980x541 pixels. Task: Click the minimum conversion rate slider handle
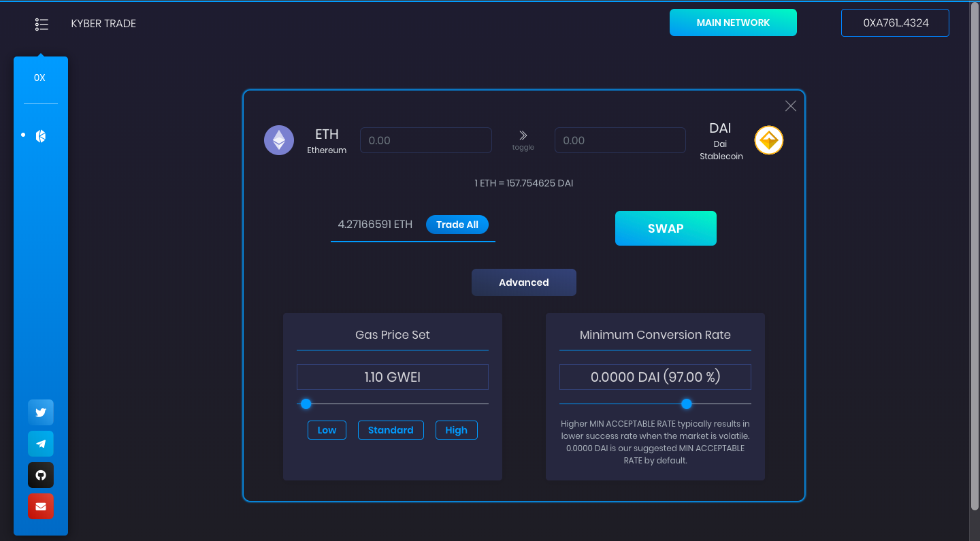(x=687, y=404)
